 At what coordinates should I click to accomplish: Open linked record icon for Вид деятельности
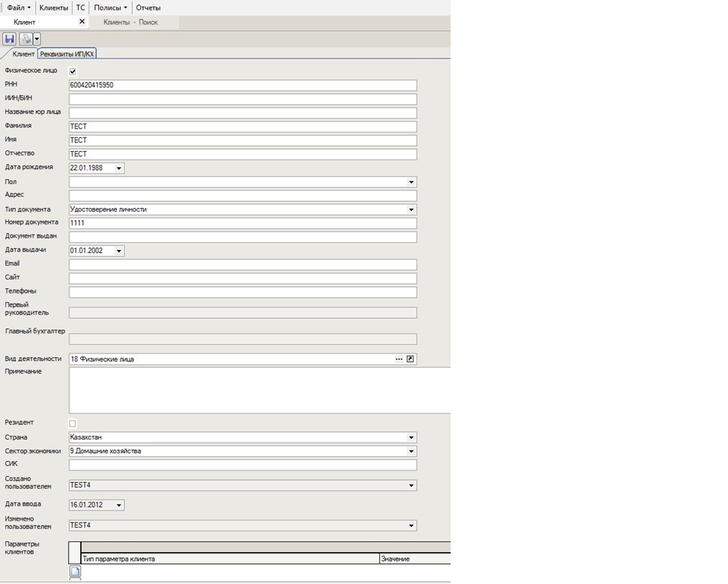411,359
